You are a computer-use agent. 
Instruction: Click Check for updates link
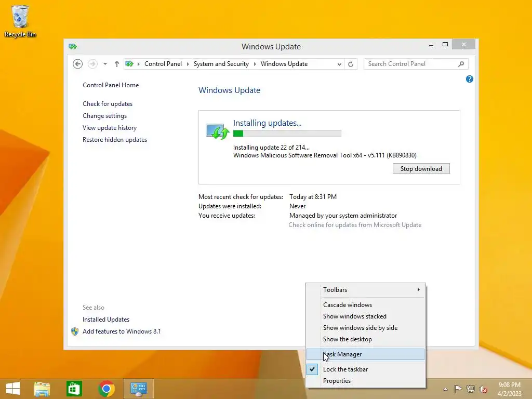tap(108, 104)
